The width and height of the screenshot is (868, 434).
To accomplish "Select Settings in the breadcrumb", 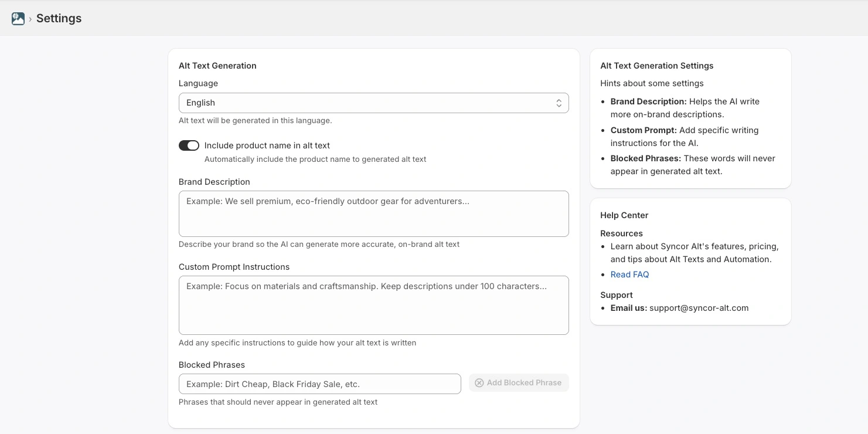I will coord(59,18).
